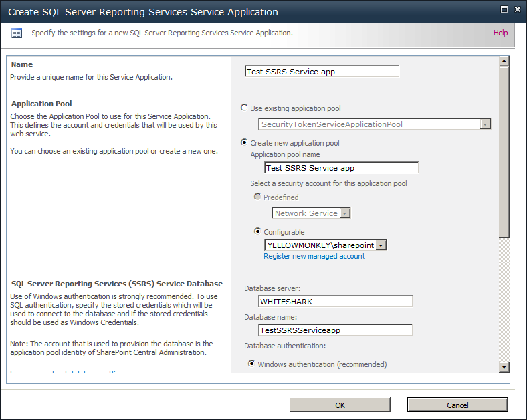Click the OK button
527x420 pixels.
tap(340, 405)
